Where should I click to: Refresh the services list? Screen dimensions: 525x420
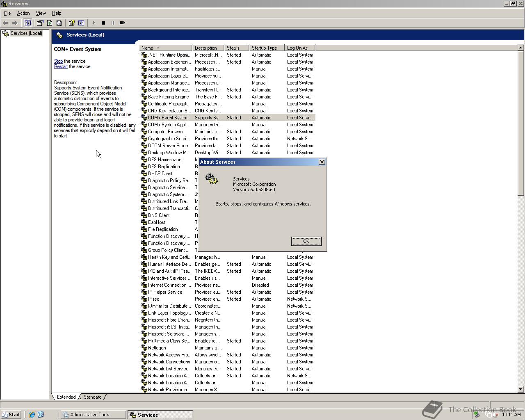coord(49,23)
